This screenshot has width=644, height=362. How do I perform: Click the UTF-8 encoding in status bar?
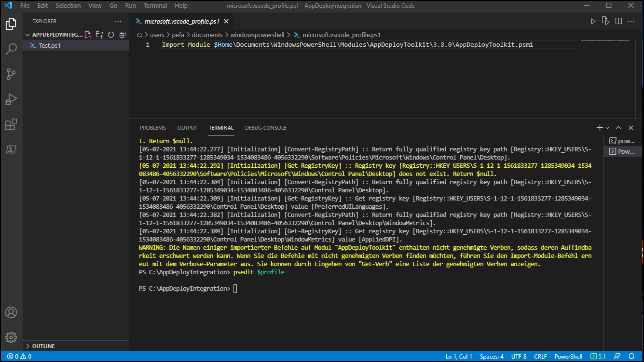tap(519, 357)
